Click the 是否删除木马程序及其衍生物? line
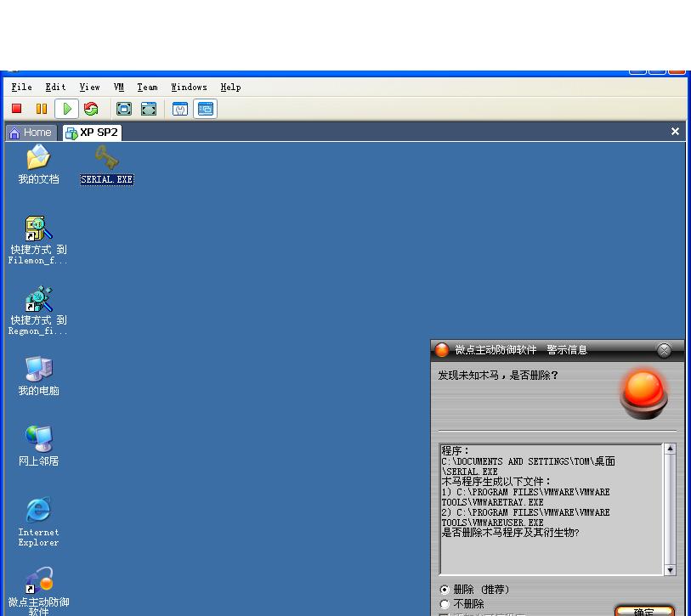 510,533
